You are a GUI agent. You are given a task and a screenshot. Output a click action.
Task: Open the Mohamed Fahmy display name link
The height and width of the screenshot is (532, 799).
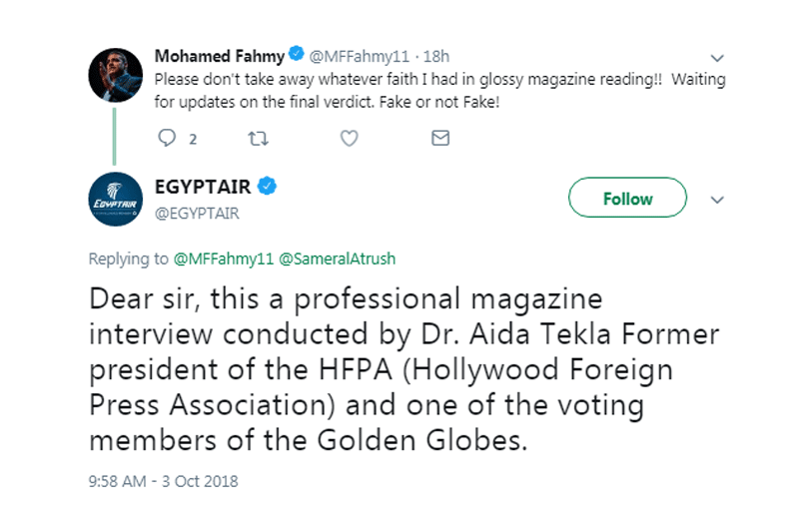click(x=220, y=55)
